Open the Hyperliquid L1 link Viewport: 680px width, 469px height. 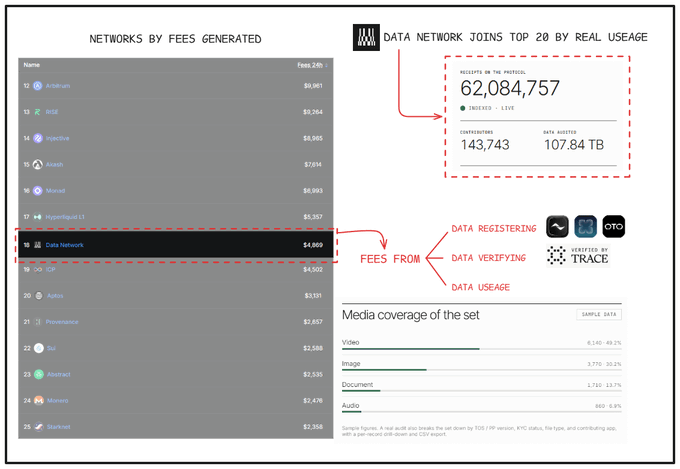(x=65, y=217)
